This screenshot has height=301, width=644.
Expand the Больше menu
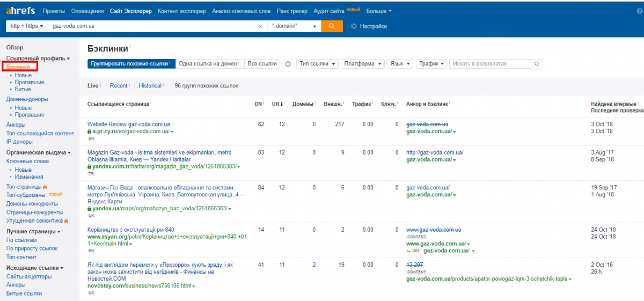(x=379, y=11)
